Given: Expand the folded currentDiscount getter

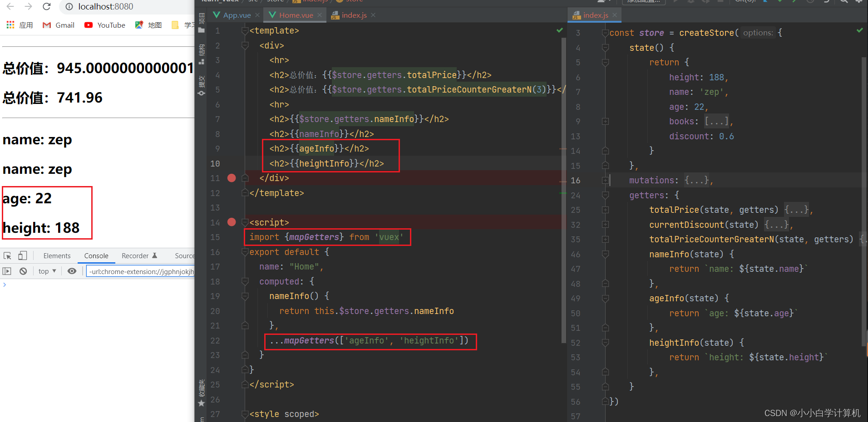Looking at the screenshot, I should tap(605, 225).
